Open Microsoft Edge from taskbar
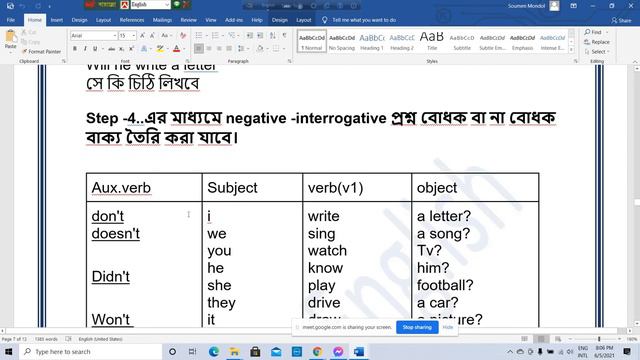 click(x=213, y=352)
